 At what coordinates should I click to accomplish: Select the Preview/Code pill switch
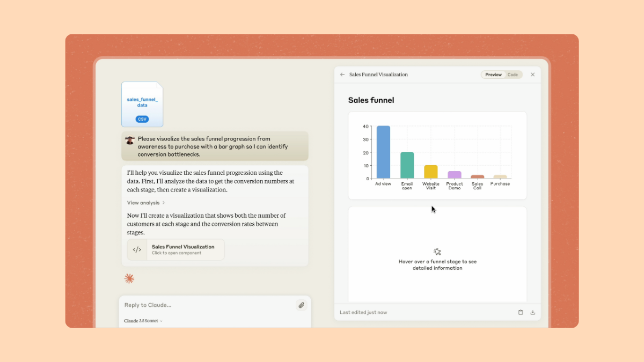point(502,75)
